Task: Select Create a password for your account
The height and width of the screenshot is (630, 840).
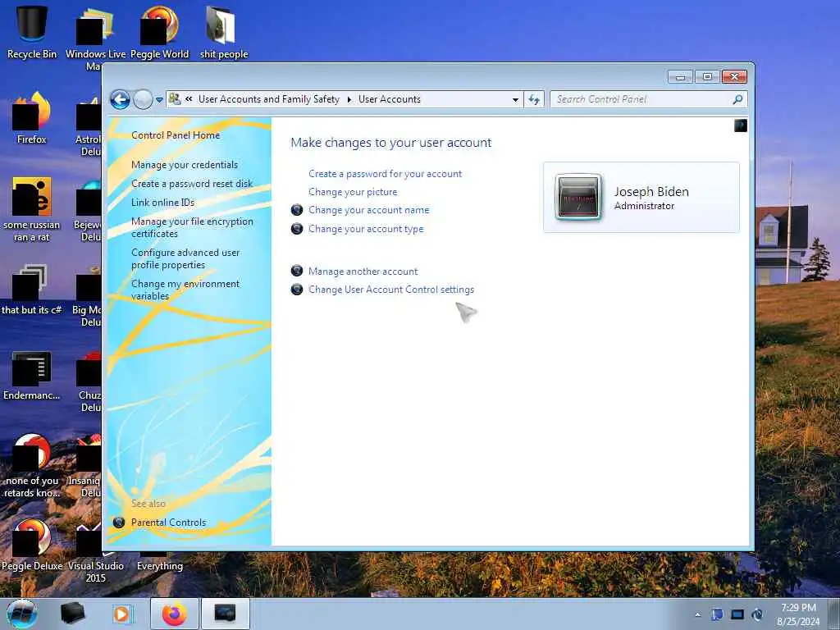Action: (386, 174)
